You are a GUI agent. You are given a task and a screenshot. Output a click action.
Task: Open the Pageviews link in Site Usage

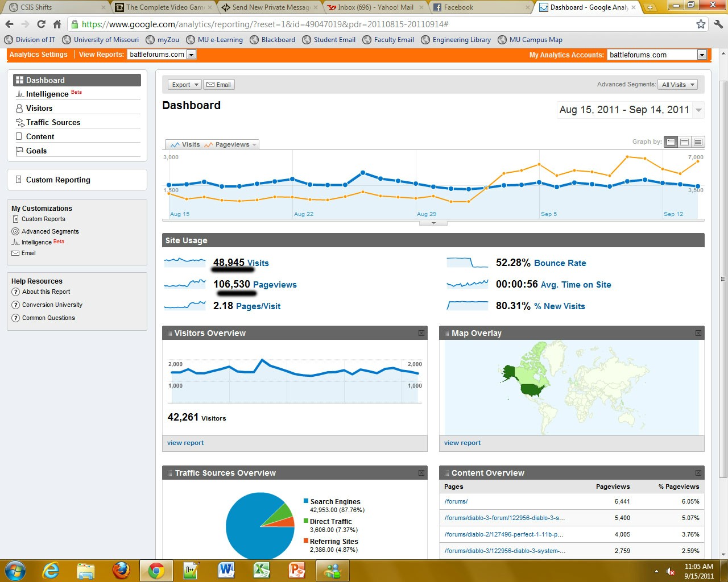[x=275, y=285]
